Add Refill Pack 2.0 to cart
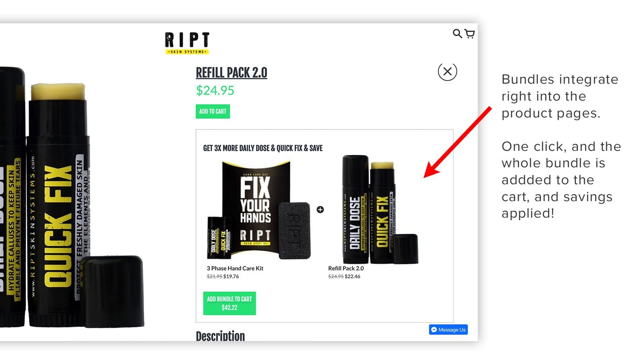644x362 pixels. tap(213, 111)
